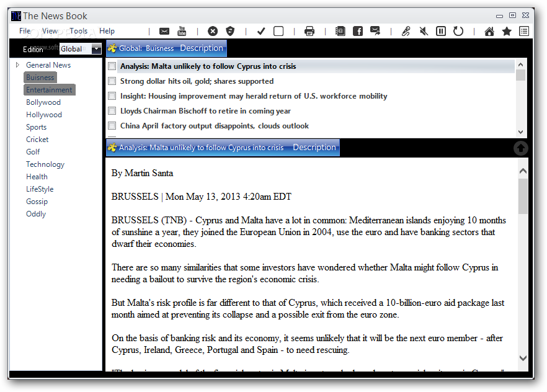Screen dimensions: 547x392
Task: Open the Cricket category
Action: click(x=37, y=140)
